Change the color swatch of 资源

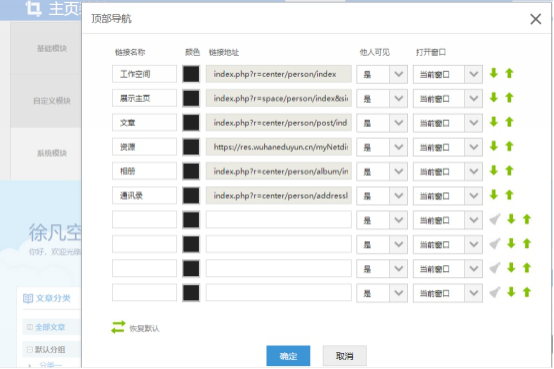coord(191,147)
